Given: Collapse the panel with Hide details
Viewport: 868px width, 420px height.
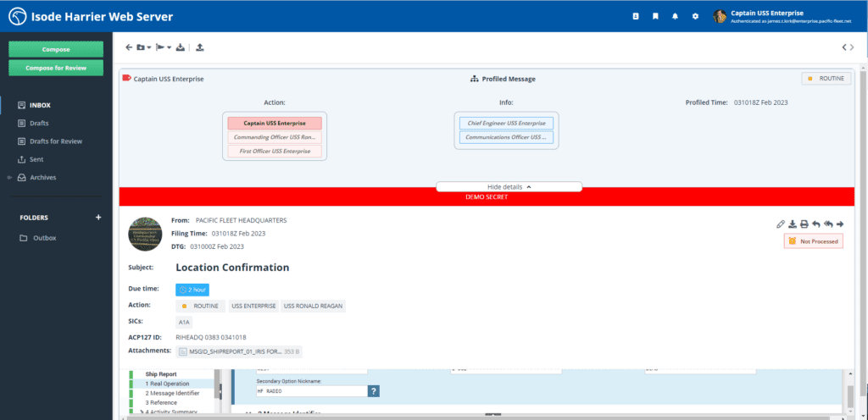Looking at the screenshot, I should (509, 186).
